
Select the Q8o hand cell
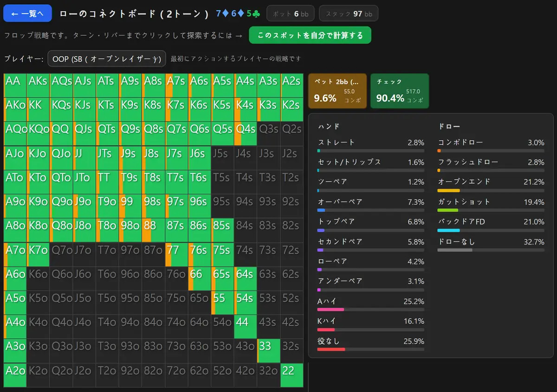coord(61,231)
